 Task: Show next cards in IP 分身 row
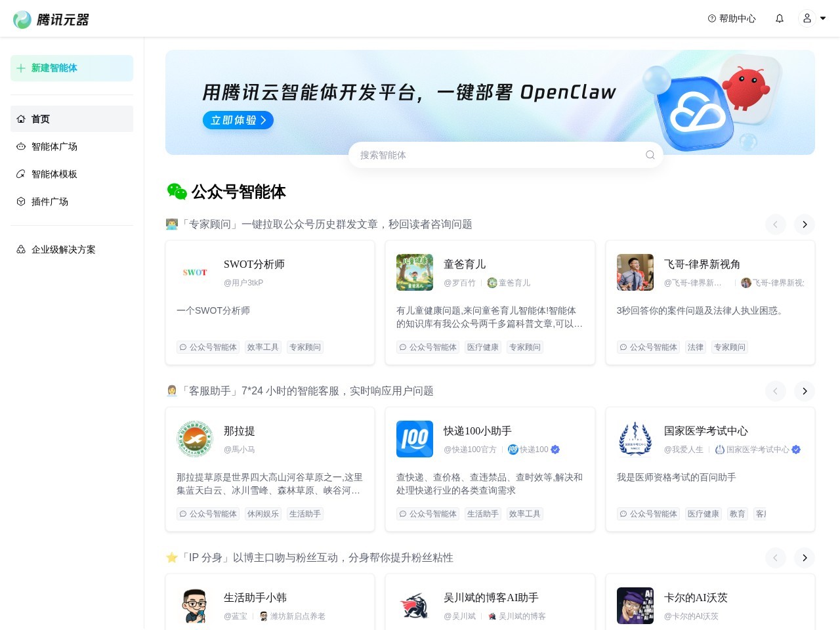pos(805,558)
